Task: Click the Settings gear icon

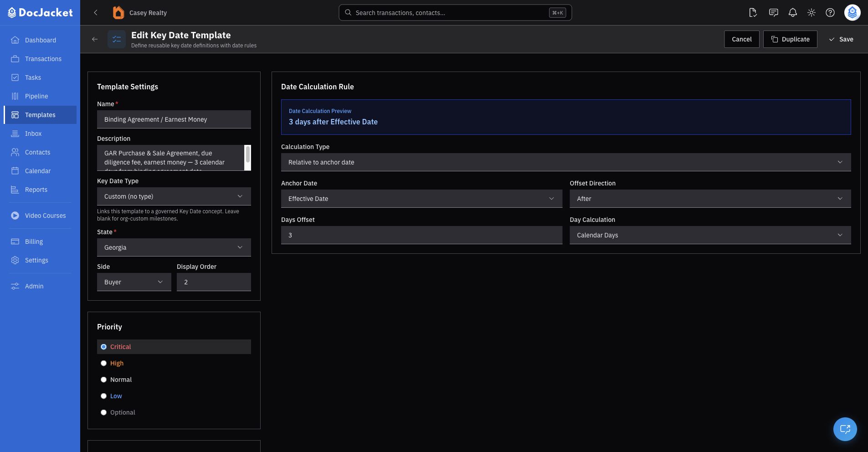Action: pos(15,260)
